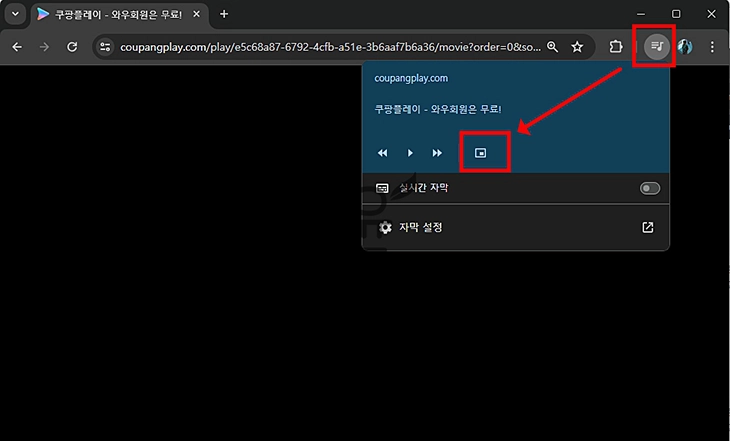This screenshot has height=441, width=730.
Task: Bookmark this page with the star
Action: click(x=577, y=47)
